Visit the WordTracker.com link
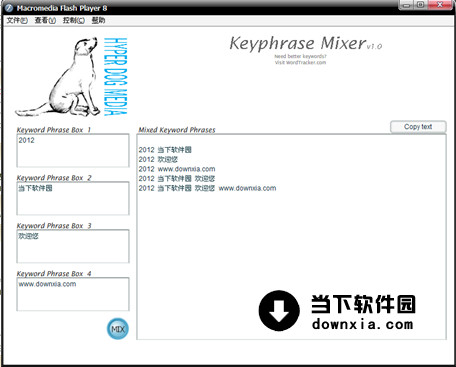This screenshot has height=367, width=456. click(300, 62)
